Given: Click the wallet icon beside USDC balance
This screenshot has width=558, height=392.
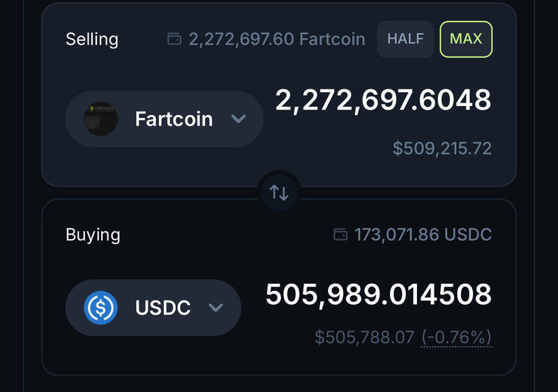Looking at the screenshot, I should [x=340, y=234].
